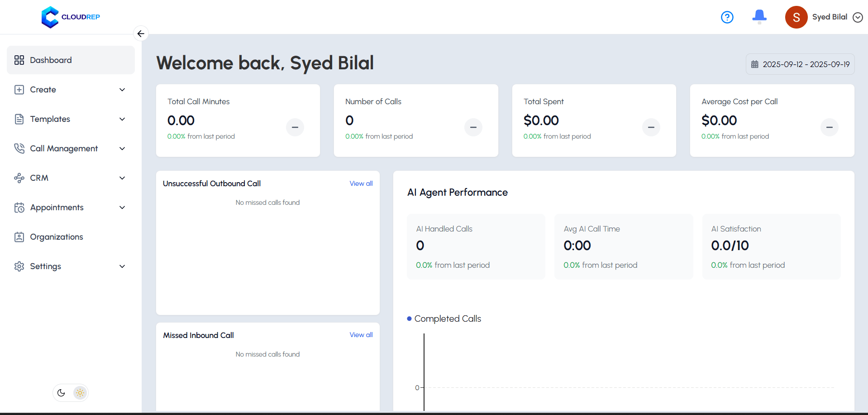Expand the Create menu
Screen dimensions: 868x415
coord(122,90)
